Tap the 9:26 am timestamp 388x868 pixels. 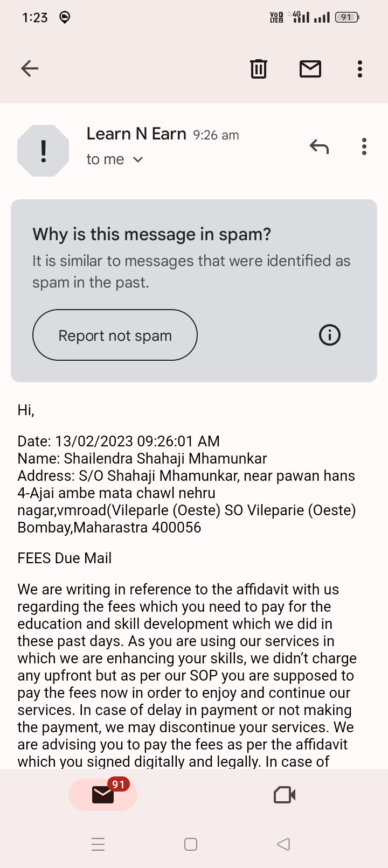coord(216,135)
